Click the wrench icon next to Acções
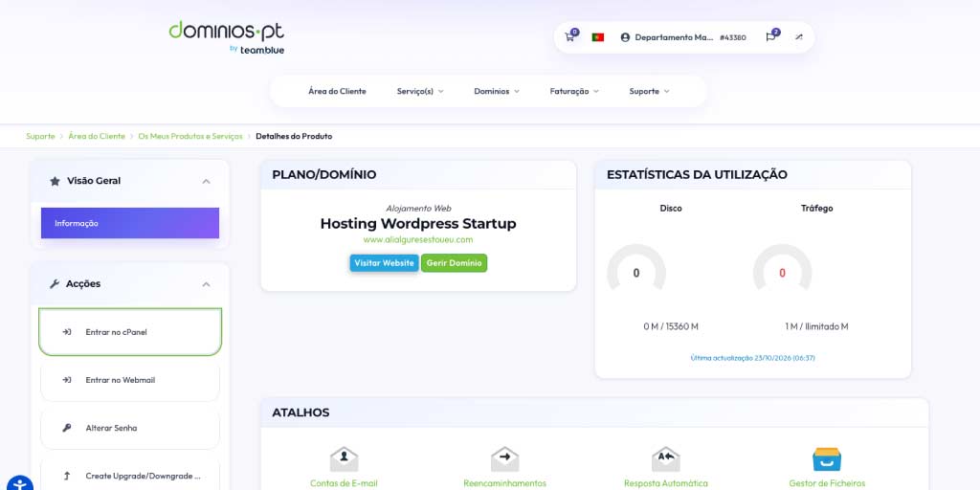This screenshot has height=490, width=980. point(54,283)
